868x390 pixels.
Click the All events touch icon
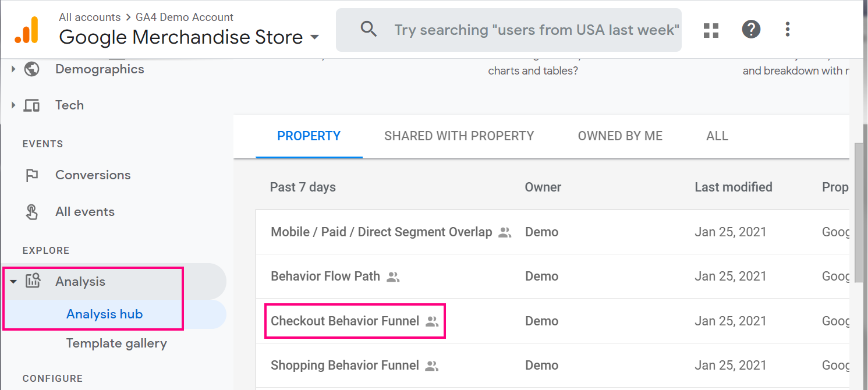[x=31, y=212]
